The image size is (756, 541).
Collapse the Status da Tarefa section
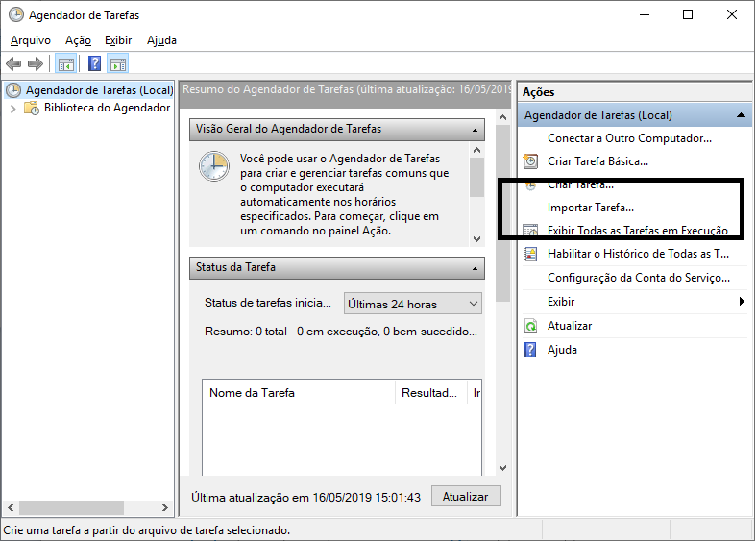pyautogui.click(x=475, y=268)
